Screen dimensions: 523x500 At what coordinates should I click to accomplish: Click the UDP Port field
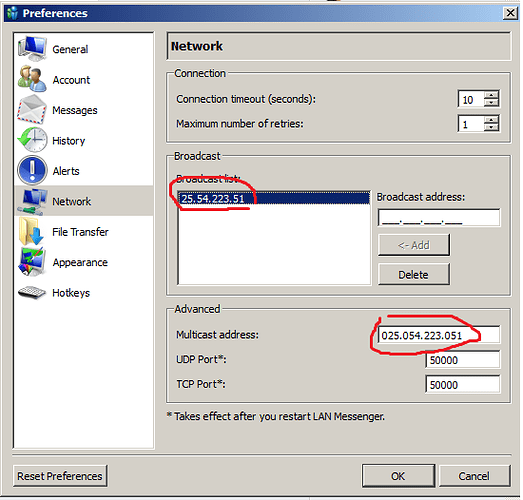pyautogui.click(x=463, y=360)
